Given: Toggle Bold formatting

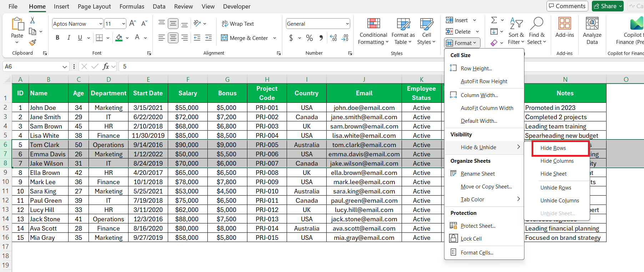Looking at the screenshot, I should 57,37.
